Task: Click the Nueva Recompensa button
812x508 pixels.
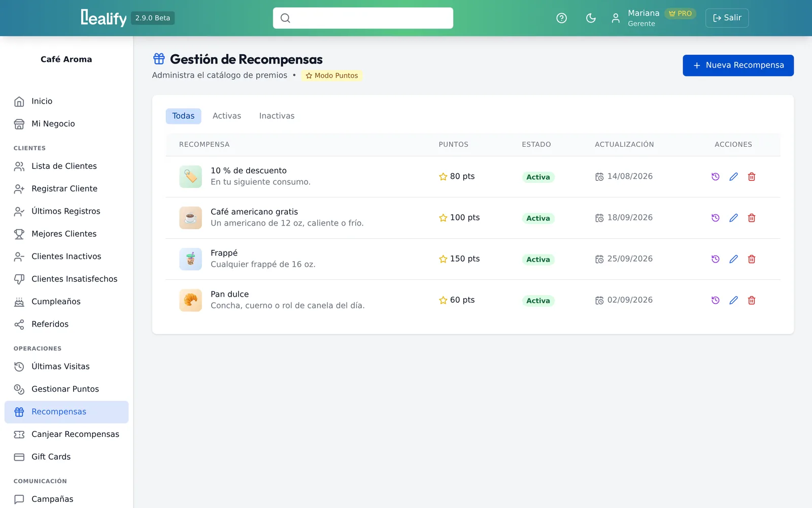Action: [x=738, y=66]
